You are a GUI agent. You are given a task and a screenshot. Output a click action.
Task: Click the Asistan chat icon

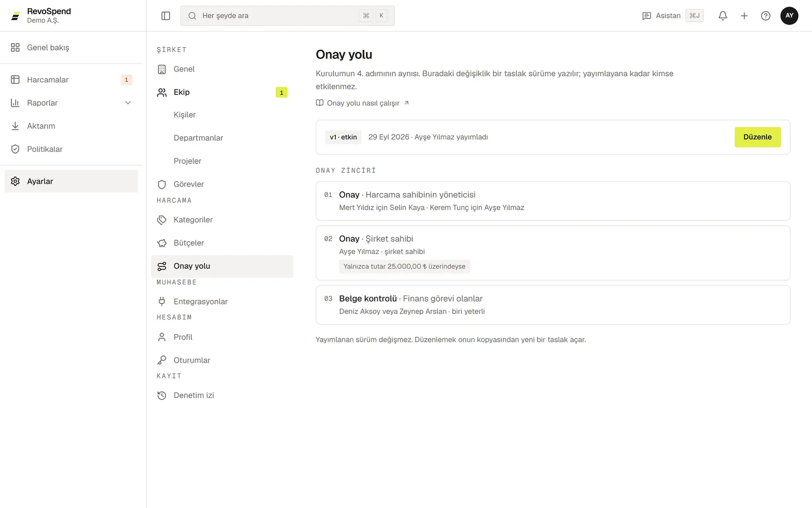(x=647, y=16)
